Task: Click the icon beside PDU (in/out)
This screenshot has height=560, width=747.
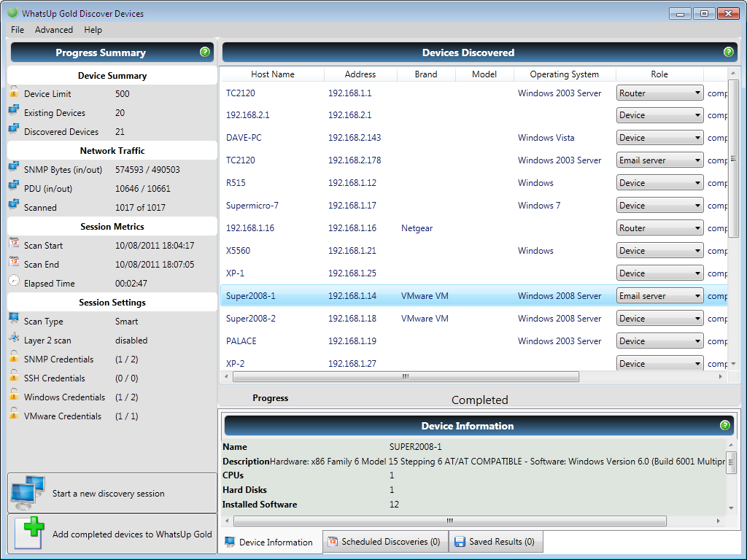Action: point(14,187)
